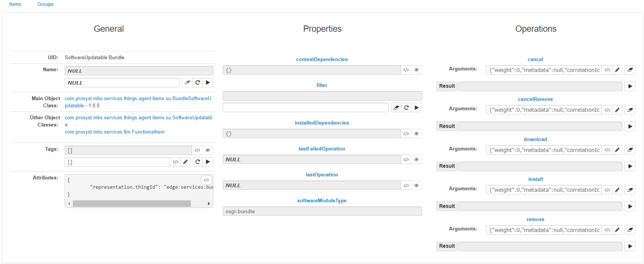The height and width of the screenshot is (264, 644).
Task: Open softwareModuleType property link
Action: tap(322, 201)
